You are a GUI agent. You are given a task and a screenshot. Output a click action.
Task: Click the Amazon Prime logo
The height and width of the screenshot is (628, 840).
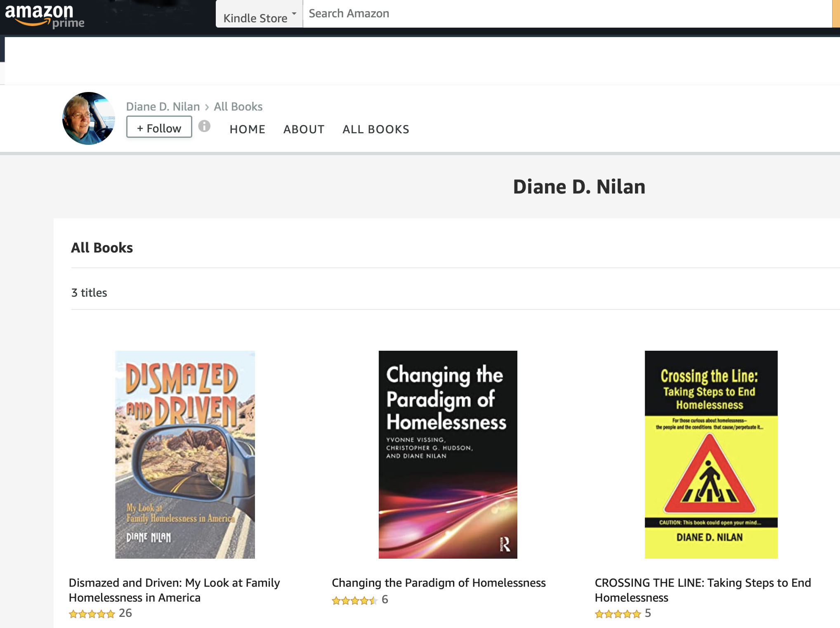[45, 16]
